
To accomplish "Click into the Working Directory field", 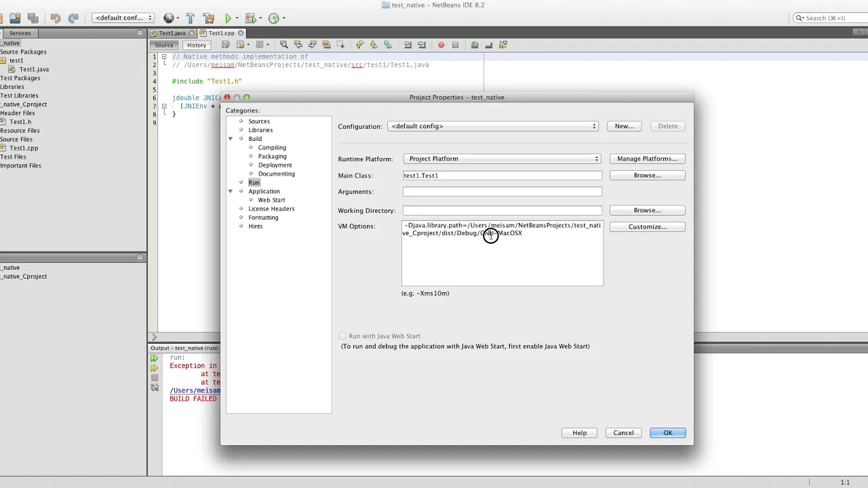I will tap(502, 210).
